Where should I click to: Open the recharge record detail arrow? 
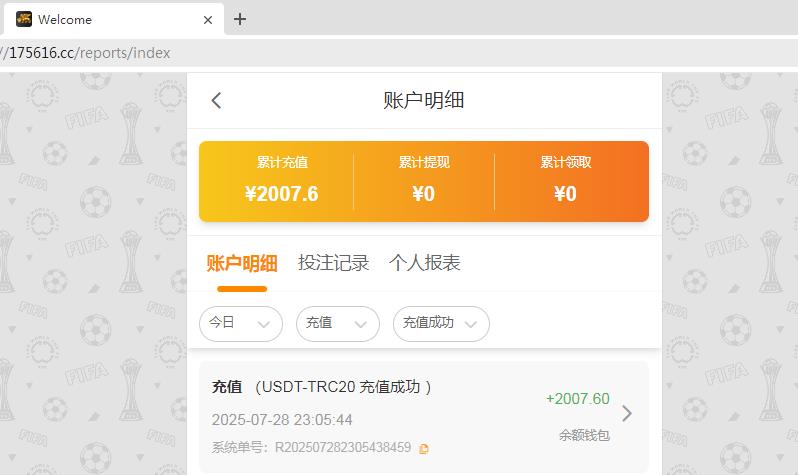(627, 413)
